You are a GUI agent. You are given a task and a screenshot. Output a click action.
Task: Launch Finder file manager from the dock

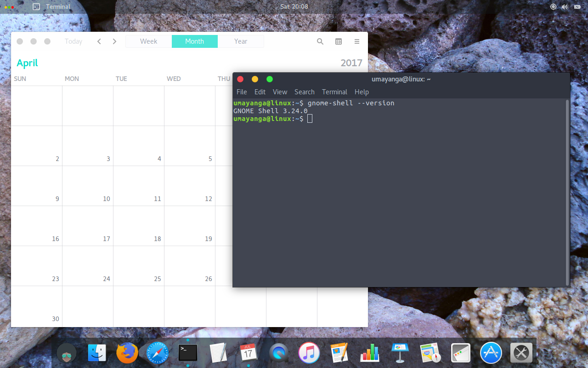coord(97,353)
